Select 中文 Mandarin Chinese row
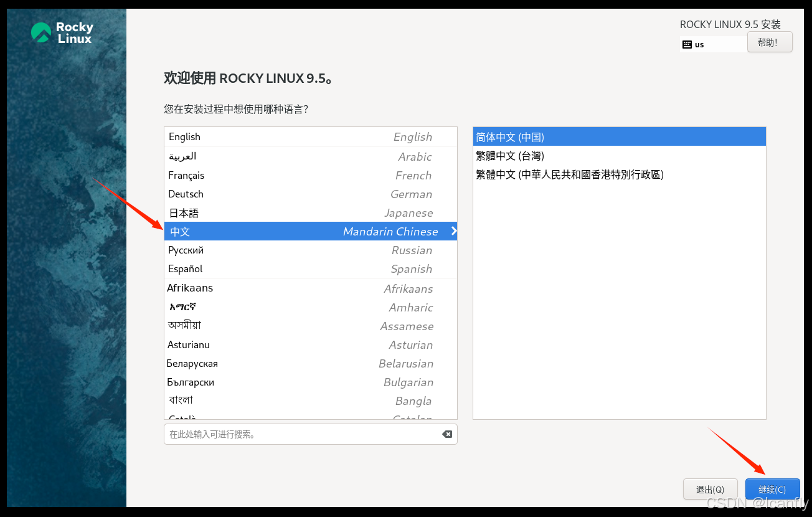 point(311,231)
